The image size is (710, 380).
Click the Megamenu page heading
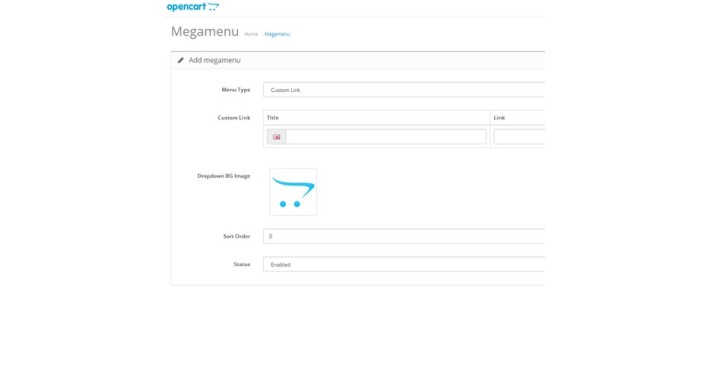[x=205, y=32]
